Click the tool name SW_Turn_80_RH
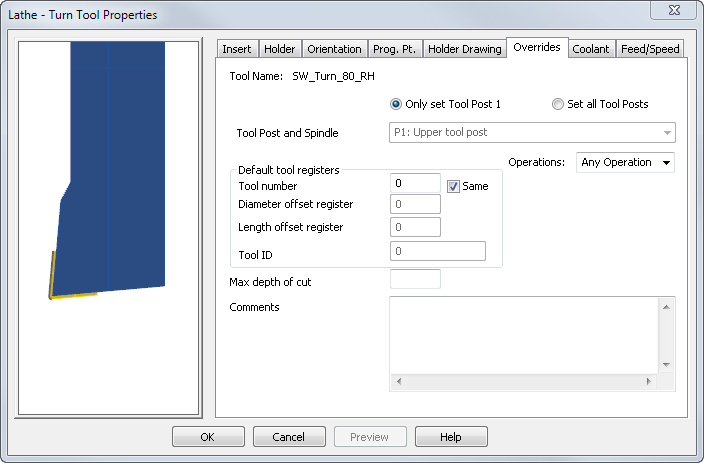 tap(334, 76)
